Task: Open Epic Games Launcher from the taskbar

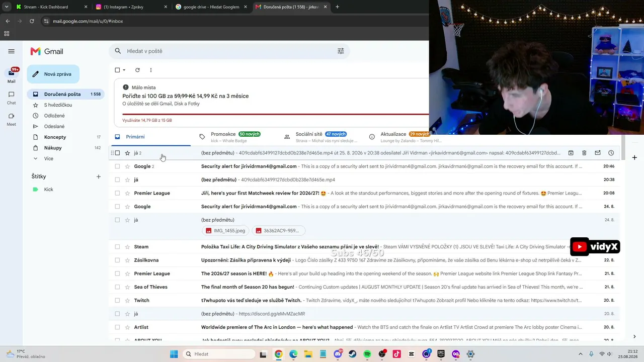Action: 441,354
